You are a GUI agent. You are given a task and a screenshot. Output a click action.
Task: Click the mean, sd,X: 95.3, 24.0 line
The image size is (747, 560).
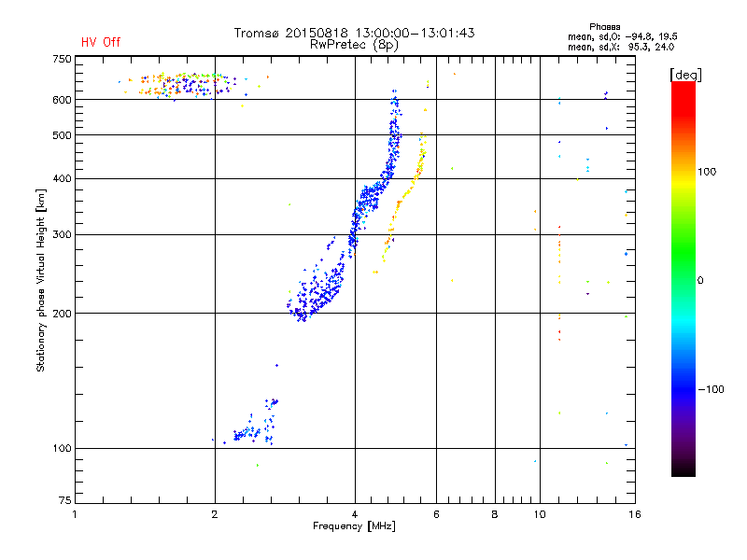[x=621, y=47]
